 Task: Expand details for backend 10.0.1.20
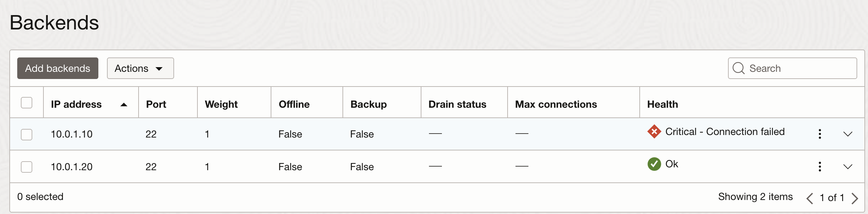coord(848,166)
